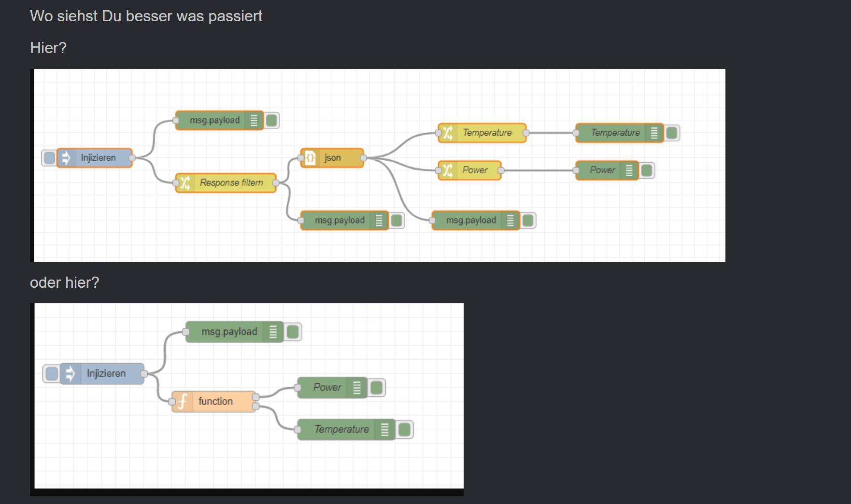This screenshot has height=504, width=851.
Task: Toggle the msg.payload debug wired to json output
Action: click(x=528, y=221)
